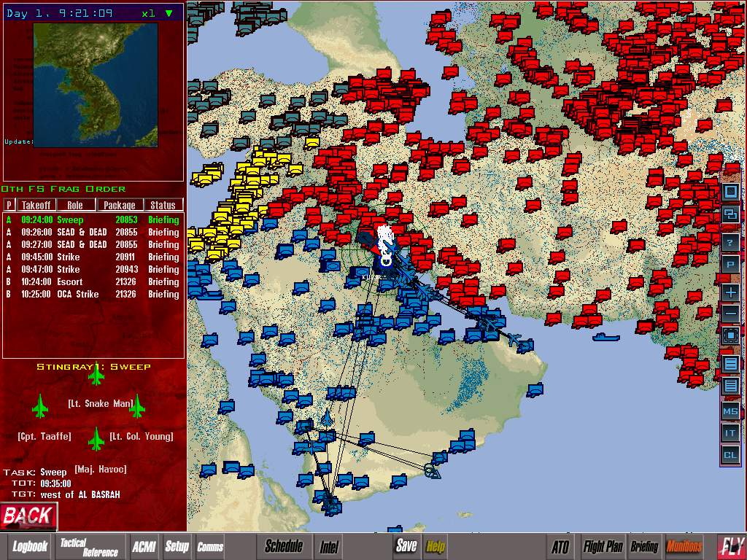Open the Briefing window

tap(644, 547)
